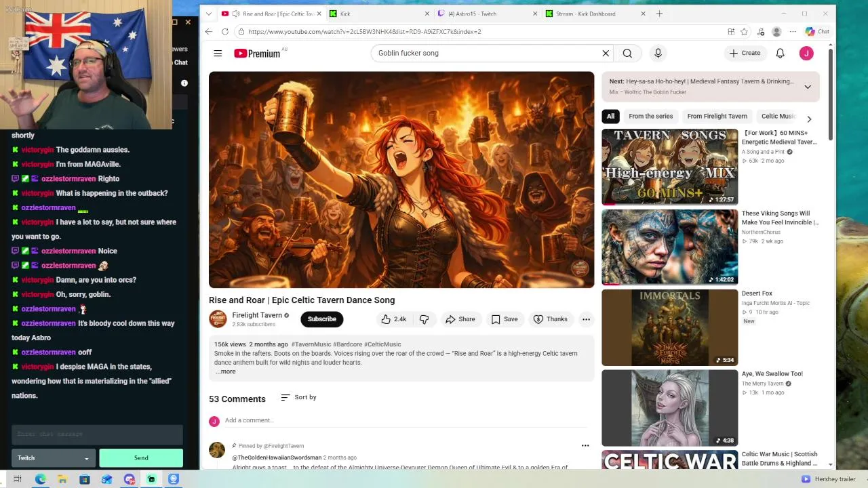The width and height of the screenshot is (868, 488).
Task: Open a new browser tab
Action: [659, 14]
